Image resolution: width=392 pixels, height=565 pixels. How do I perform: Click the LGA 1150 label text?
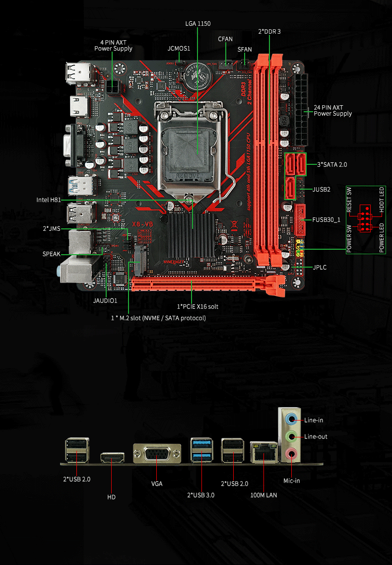click(197, 24)
